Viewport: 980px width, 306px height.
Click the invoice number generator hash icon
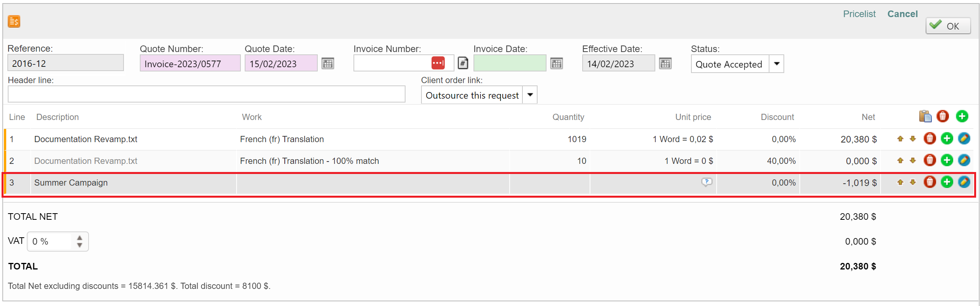463,63
